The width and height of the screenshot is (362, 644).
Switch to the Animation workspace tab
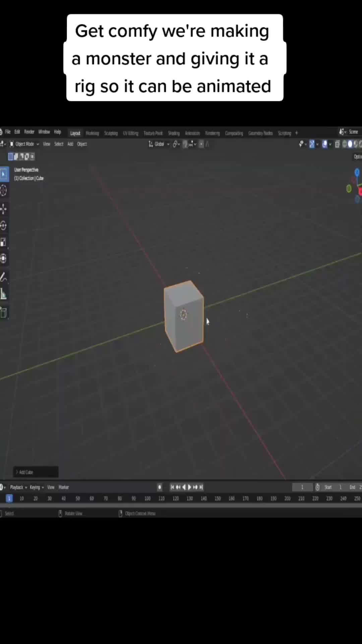tap(192, 133)
